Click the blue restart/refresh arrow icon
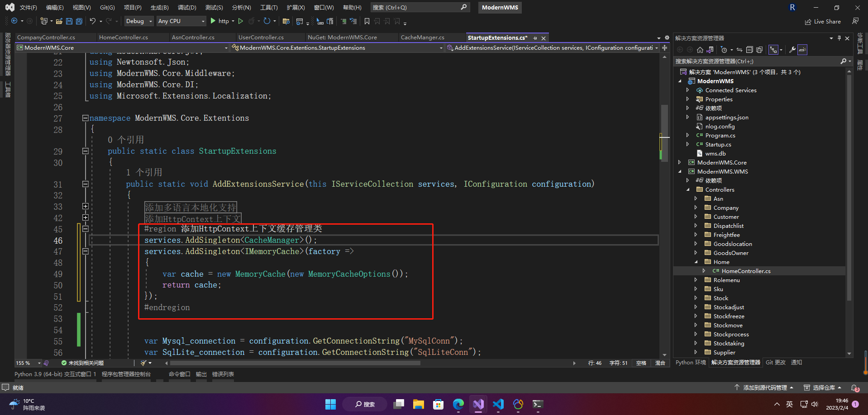This screenshot has height=415, width=868. (267, 21)
